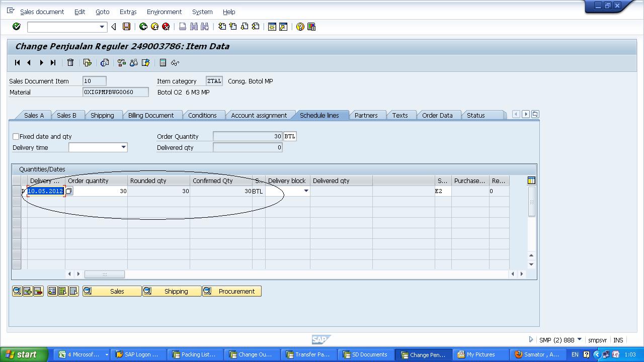
Task: Go to Previous Item arrow
Action: (x=29, y=63)
